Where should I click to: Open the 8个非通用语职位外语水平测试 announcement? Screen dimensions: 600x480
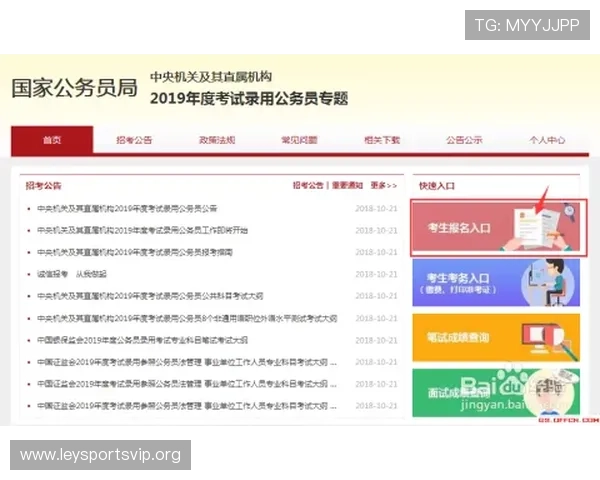click(187, 318)
